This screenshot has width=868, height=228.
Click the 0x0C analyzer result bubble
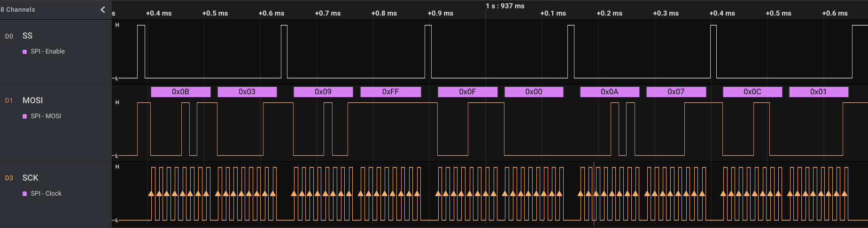click(752, 92)
